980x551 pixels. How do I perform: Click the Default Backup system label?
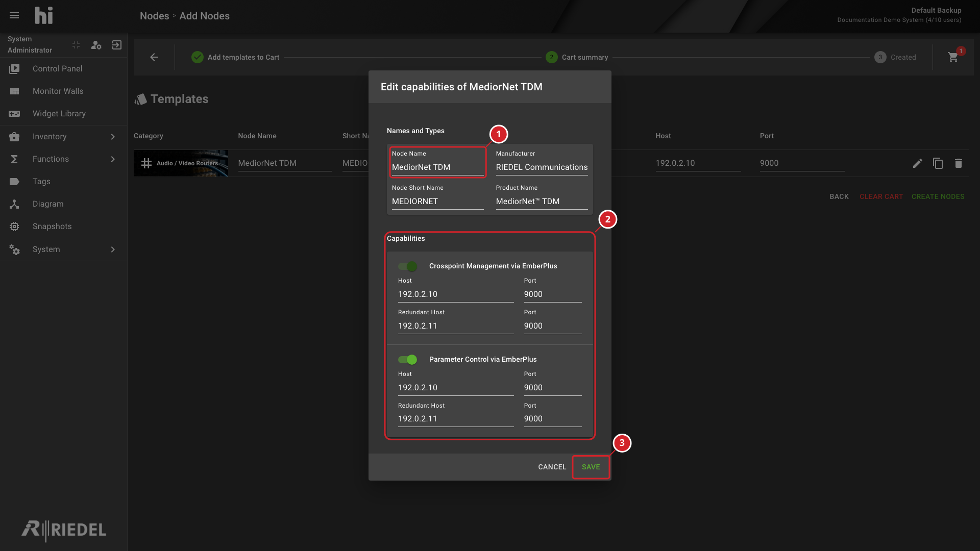point(936,10)
